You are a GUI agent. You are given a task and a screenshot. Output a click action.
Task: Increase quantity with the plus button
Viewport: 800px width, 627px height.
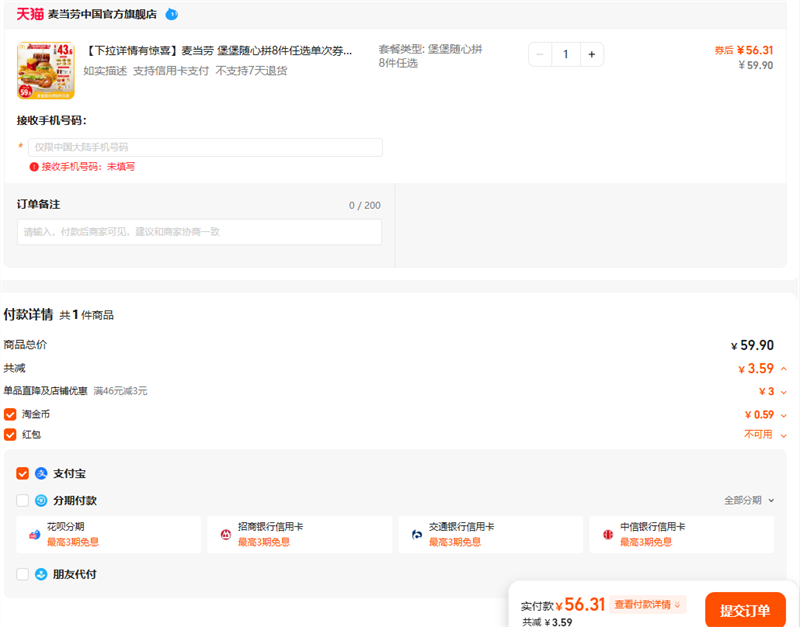pos(591,54)
